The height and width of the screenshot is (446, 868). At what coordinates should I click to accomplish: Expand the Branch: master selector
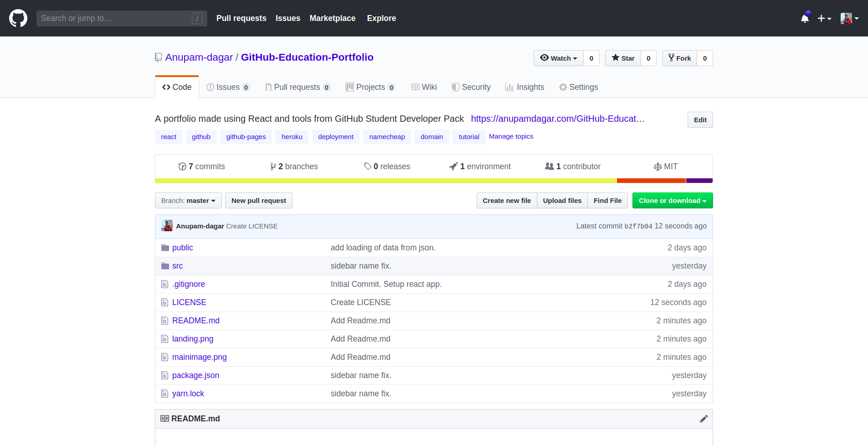(x=188, y=201)
